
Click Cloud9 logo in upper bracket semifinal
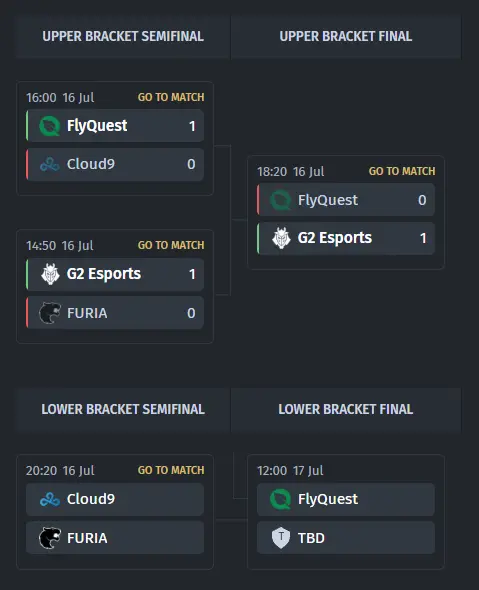(x=50, y=164)
